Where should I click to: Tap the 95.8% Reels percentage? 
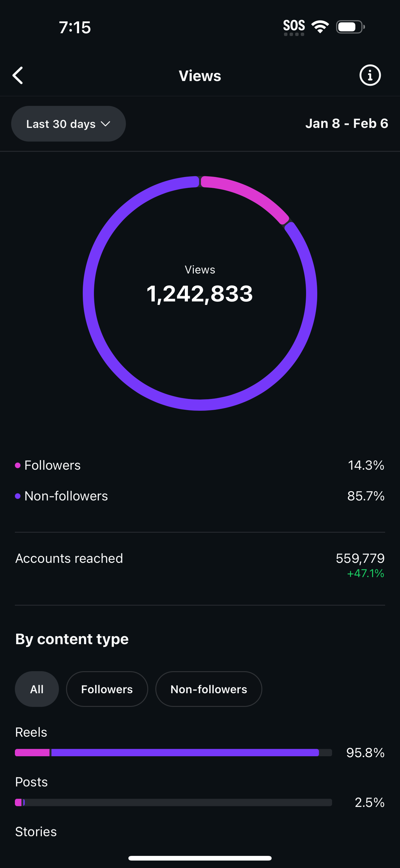pos(365,753)
